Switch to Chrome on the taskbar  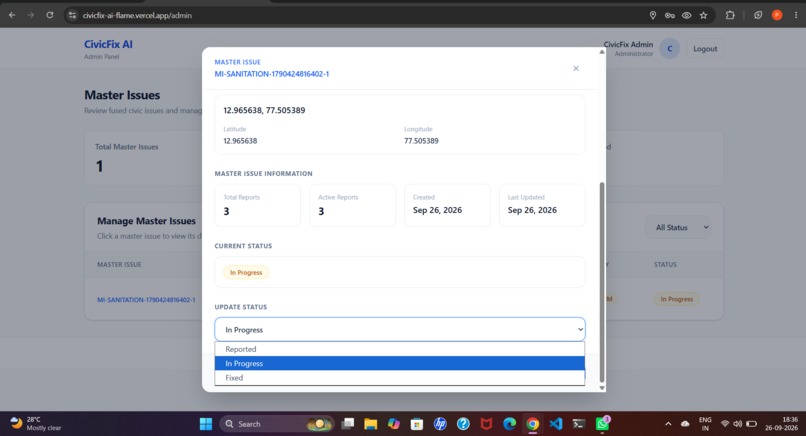coord(533,424)
